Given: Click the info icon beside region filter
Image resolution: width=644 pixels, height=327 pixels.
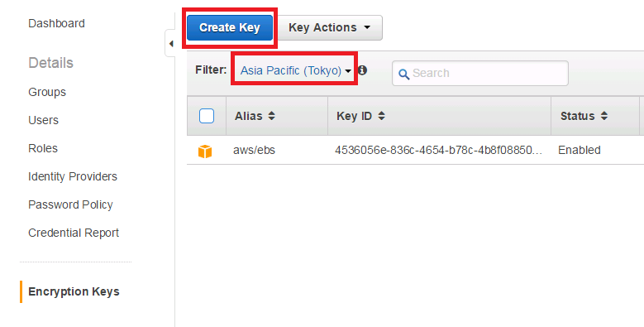Looking at the screenshot, I should (x=362, y=70).
